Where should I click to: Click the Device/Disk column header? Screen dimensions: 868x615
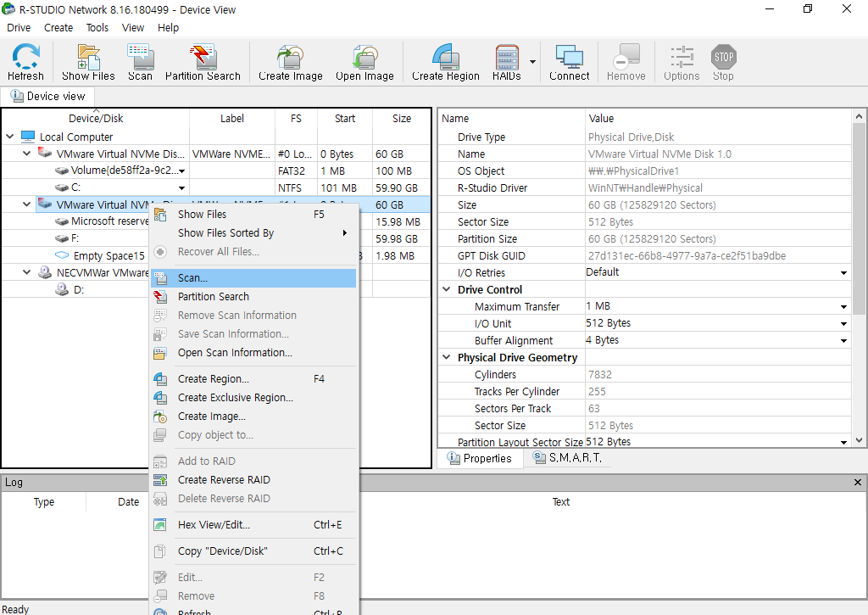[95, 118]
